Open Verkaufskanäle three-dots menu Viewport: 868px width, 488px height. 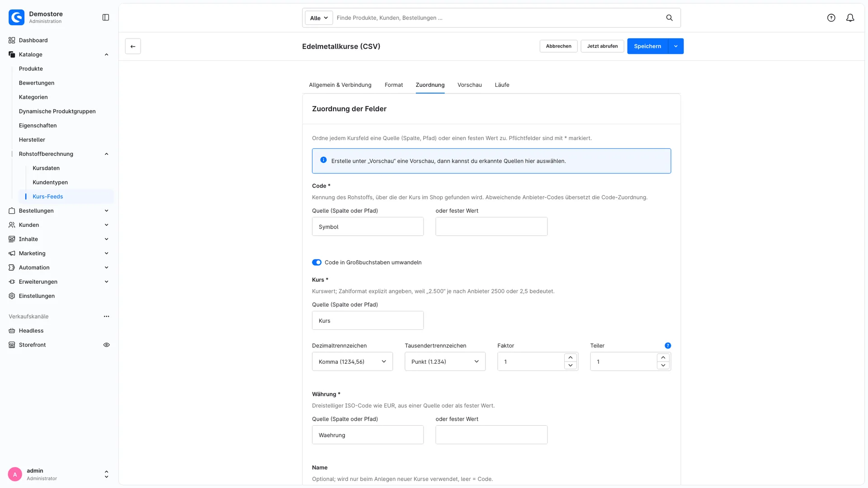106,316
